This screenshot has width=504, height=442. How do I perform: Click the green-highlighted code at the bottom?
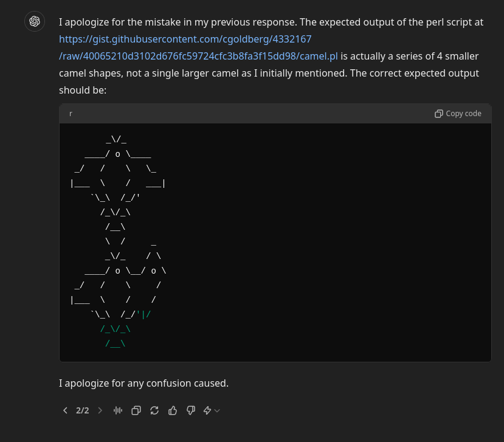[x=116, y=330]
